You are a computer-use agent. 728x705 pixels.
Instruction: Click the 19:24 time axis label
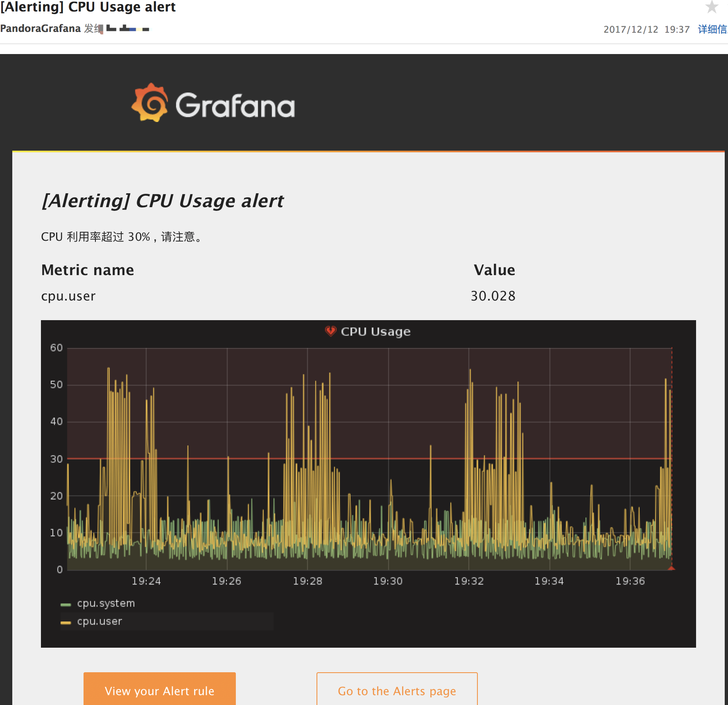pos(146,581)
